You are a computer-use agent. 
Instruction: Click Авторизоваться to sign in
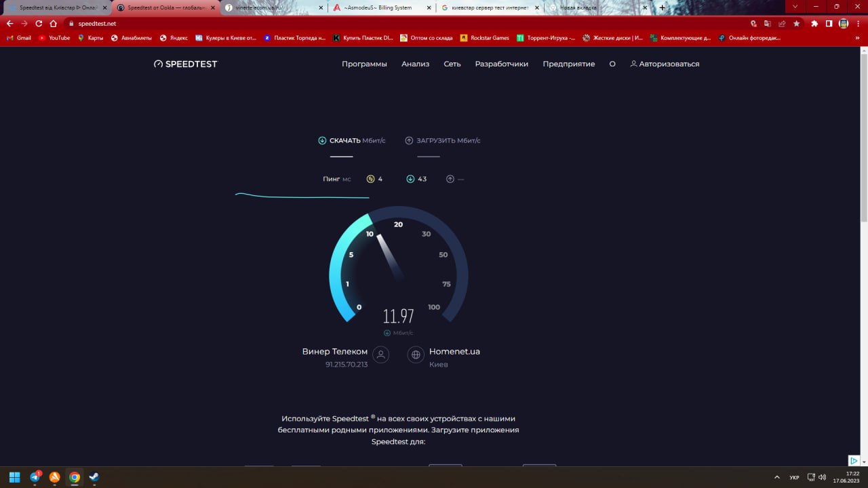click(x=665, y=64)
